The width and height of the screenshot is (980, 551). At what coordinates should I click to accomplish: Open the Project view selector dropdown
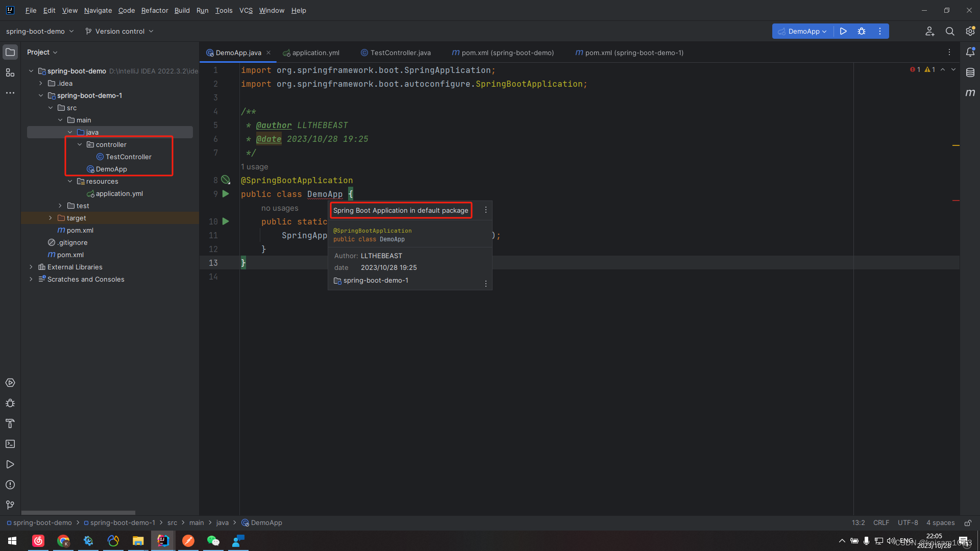[x=42, y=52]
